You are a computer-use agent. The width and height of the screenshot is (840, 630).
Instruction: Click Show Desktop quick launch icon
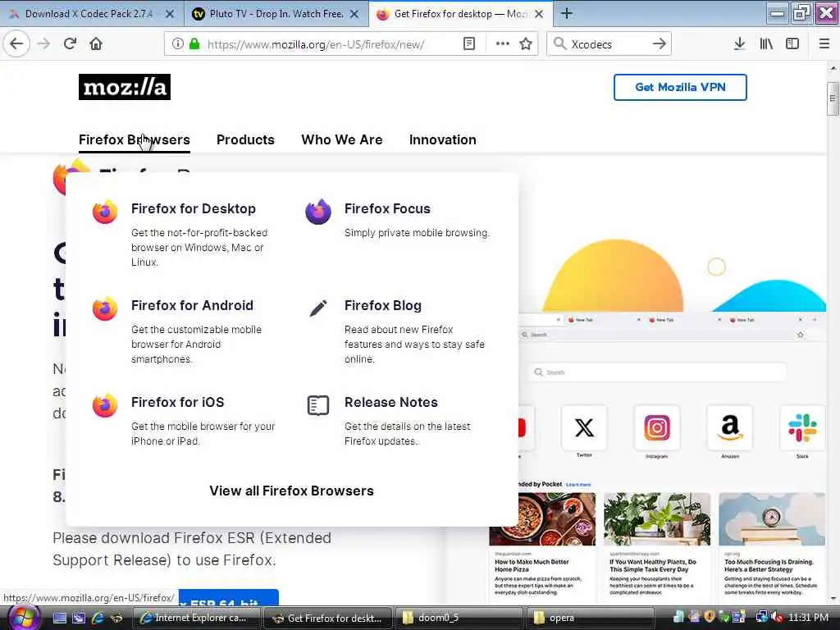tap(59, 618)
